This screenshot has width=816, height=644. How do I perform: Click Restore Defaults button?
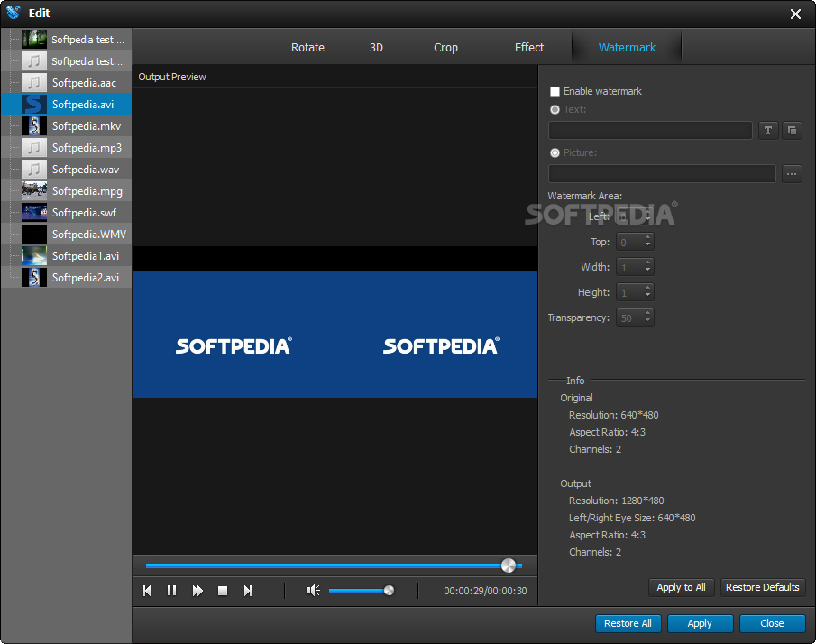click(763, 587)
